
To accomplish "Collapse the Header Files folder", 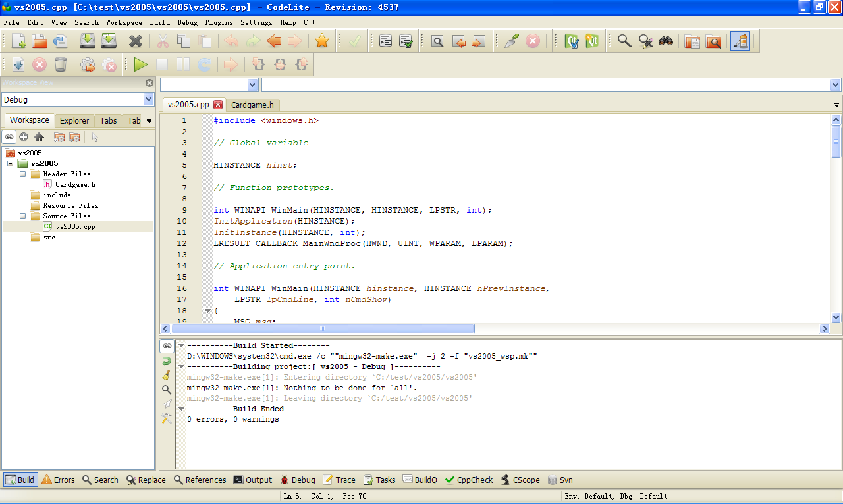I will tap(22, 174).
